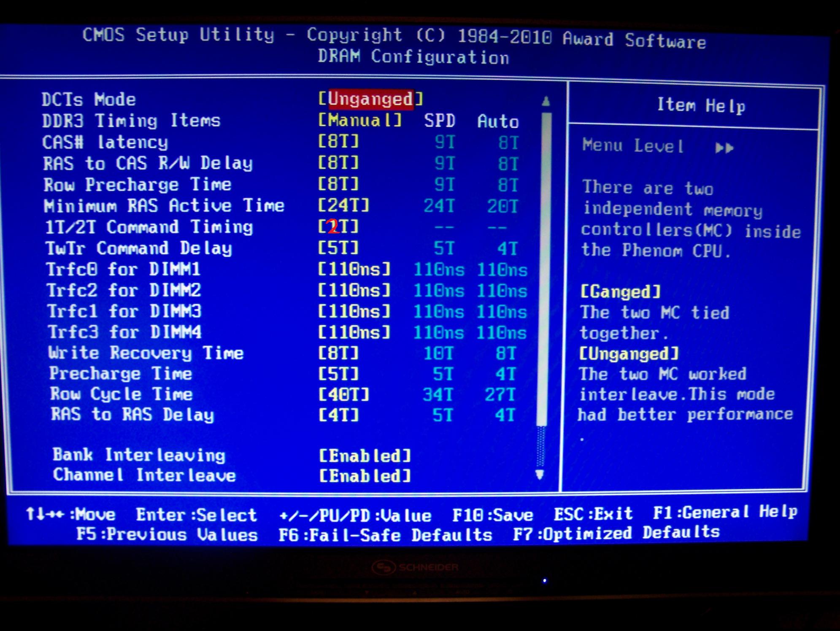The image size is (840, 631).
Task: Open DDR3 Timing Items Manual setting
Action: click(360, 121)
